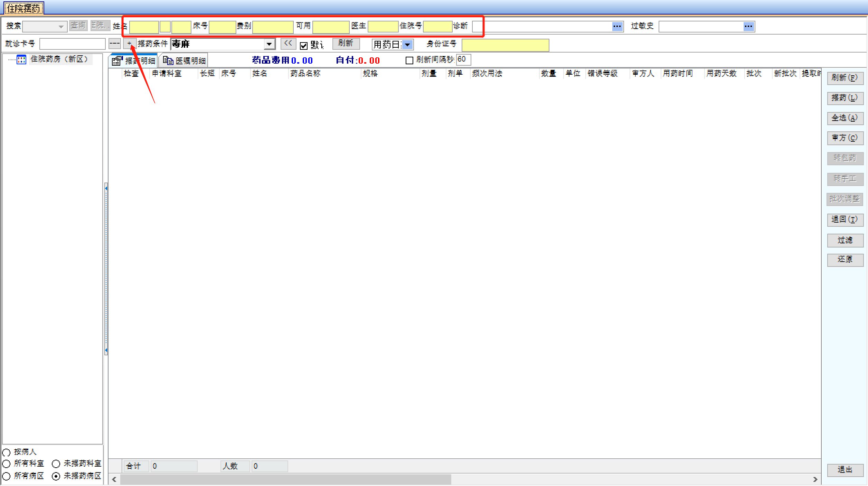Uncheck the 默认 checkbox
This screenshot has height=486, width=868.
(304, 45)
